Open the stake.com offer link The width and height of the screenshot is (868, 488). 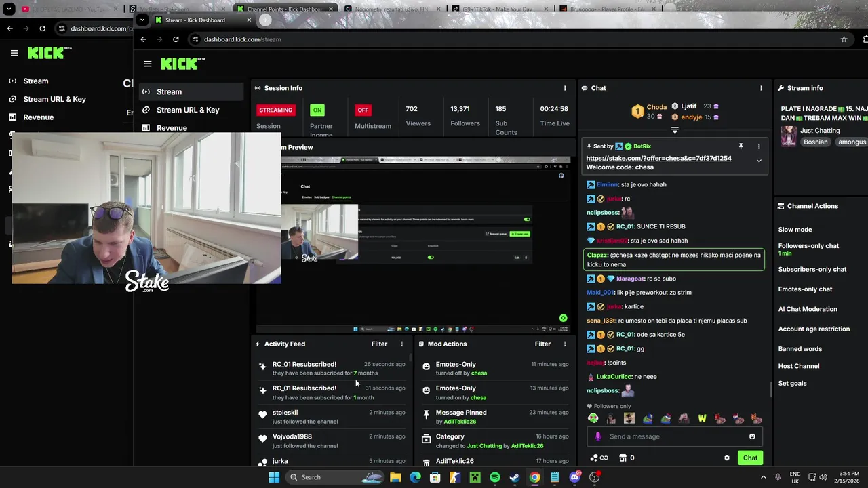658,158
